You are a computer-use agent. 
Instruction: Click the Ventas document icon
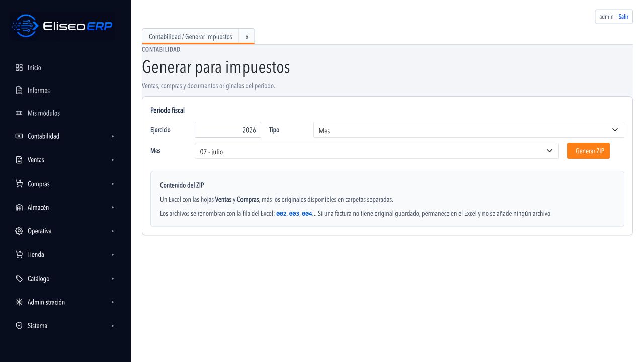[19, 160]
